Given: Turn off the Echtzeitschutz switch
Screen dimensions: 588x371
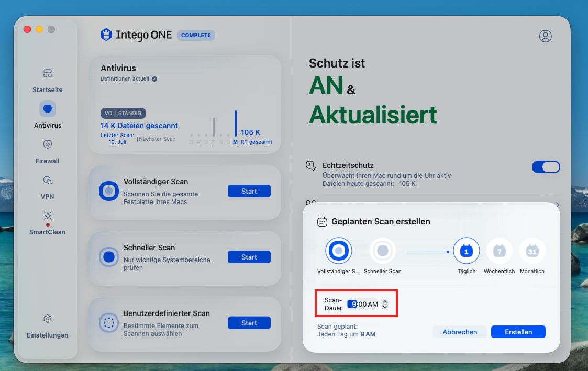Looking at the screenshot, I should coord(546,167).
